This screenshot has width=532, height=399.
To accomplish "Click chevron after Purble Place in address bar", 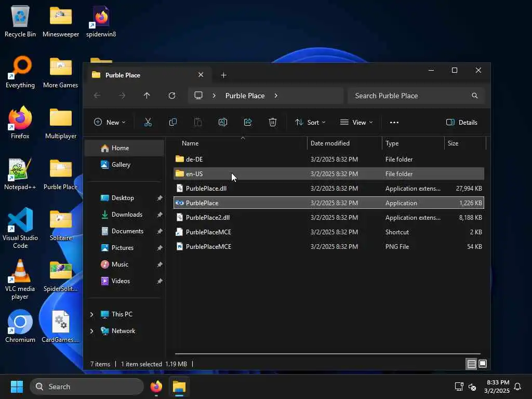I will click(276, 96).
